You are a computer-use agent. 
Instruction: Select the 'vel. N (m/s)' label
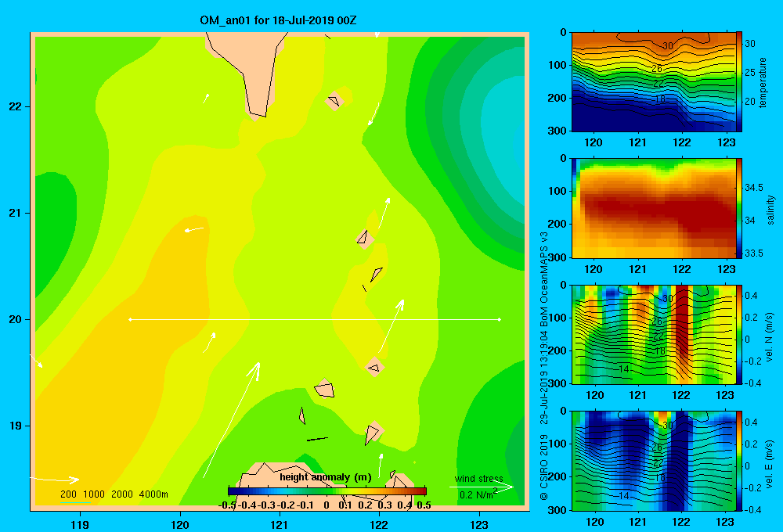tap(770, 337)
